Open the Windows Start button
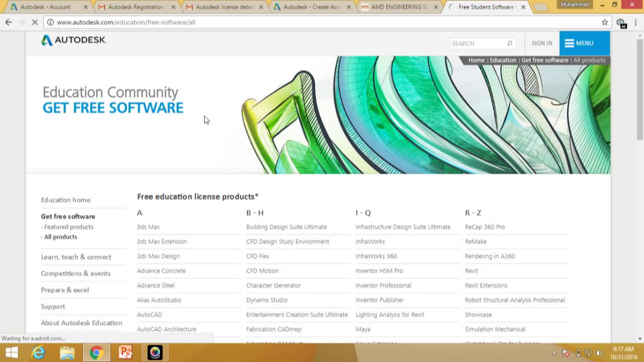The height and width of the screenshot is (362, 644). [x=12, y=352]
